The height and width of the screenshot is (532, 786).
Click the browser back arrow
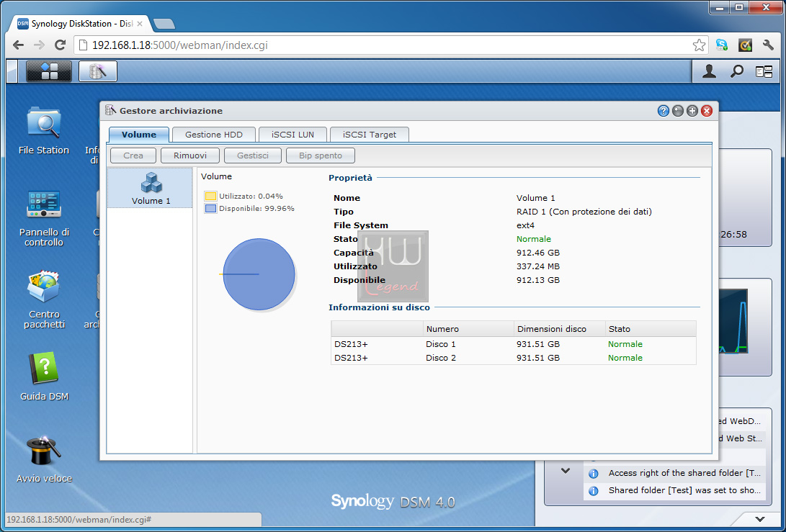(18, 45)
